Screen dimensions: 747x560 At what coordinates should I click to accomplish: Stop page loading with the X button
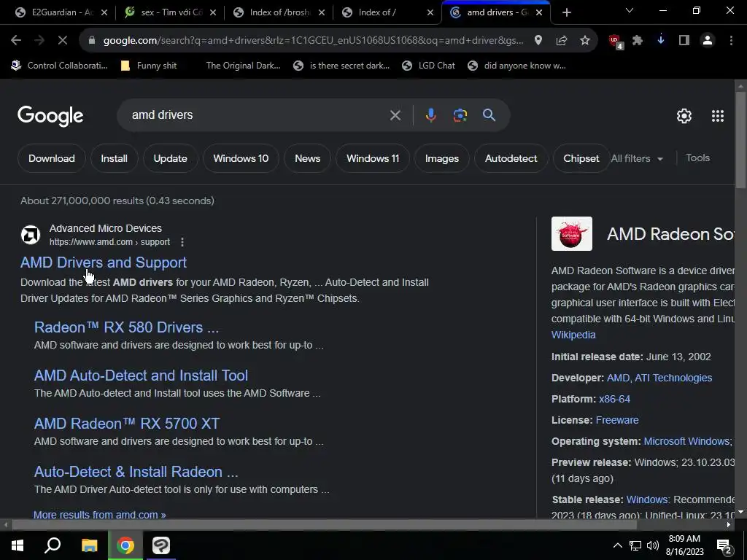pos(63,41)
